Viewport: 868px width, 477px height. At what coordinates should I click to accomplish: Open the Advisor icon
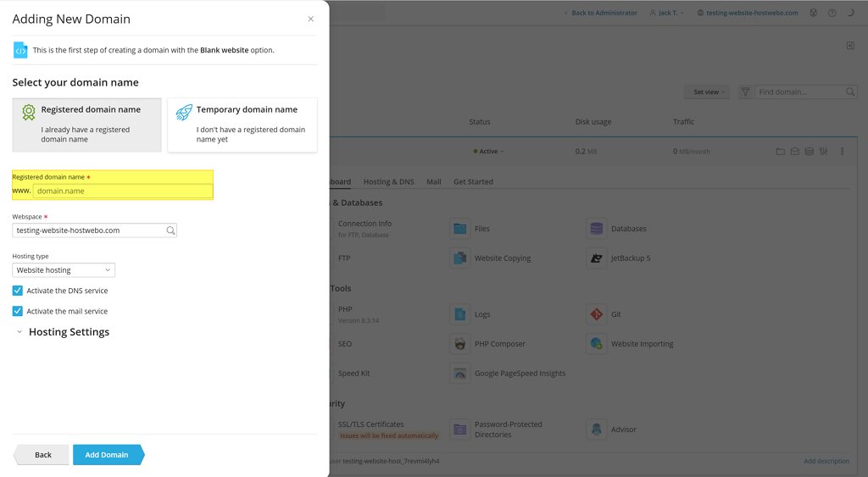click(x=597, y=430)
